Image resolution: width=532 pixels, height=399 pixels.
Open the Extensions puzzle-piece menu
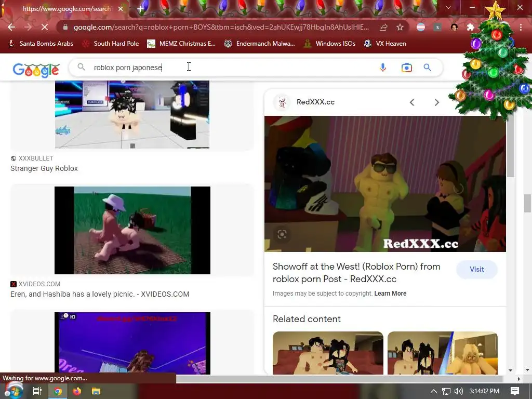470,27
